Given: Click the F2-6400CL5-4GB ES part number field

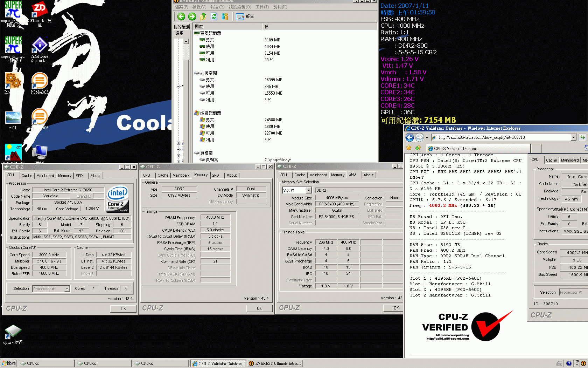Looking at the screenshot, I should (x=336, y=217).
